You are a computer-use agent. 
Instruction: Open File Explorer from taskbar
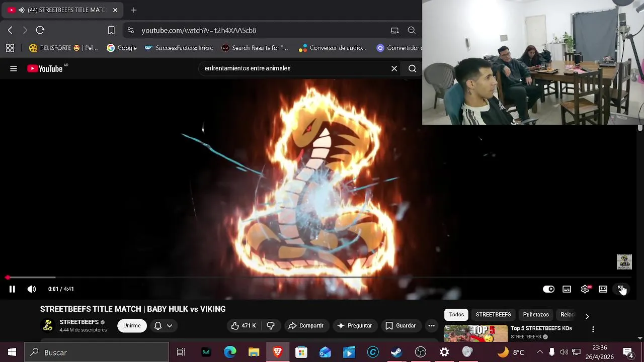(254, 352)
